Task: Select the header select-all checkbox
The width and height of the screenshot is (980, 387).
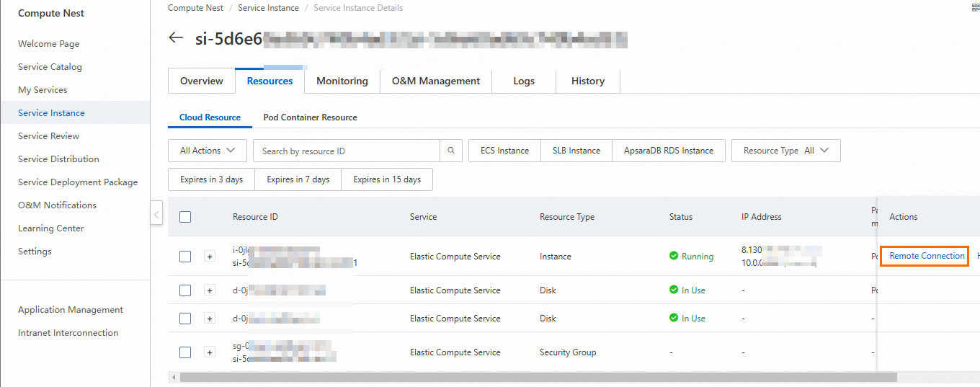Action: [185, 216]
